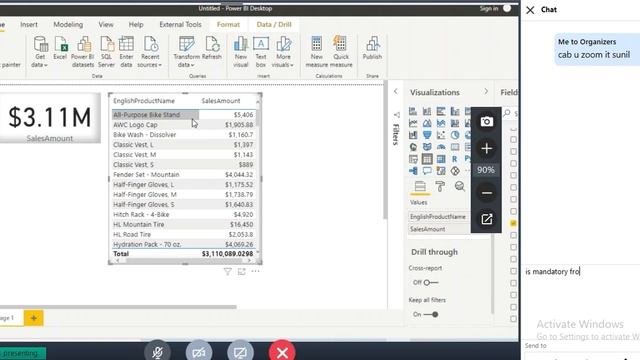Create a Quick measure
Image resolution: width=640 pixels, height=360 pixels.
pos(340,51)
